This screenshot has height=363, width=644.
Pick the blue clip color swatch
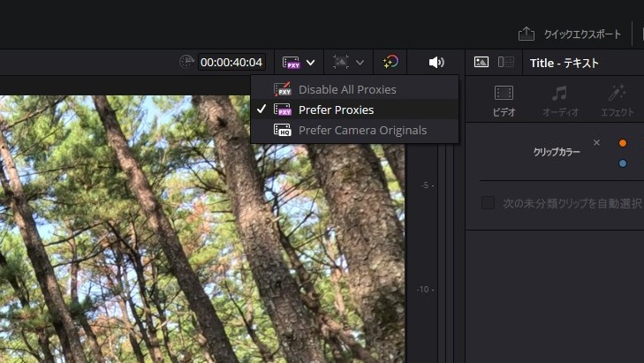tap(623, 163)
